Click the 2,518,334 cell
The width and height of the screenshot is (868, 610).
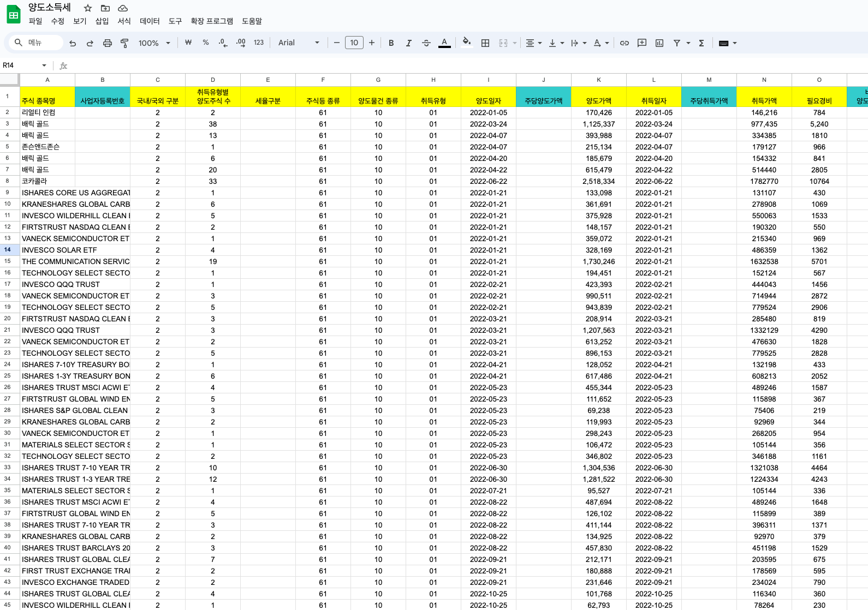[599, 181]
